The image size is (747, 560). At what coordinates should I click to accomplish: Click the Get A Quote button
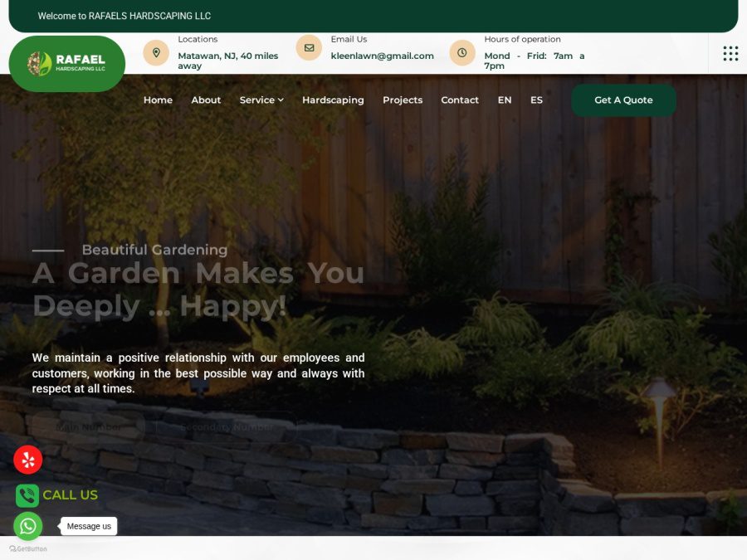pos(623,100)
